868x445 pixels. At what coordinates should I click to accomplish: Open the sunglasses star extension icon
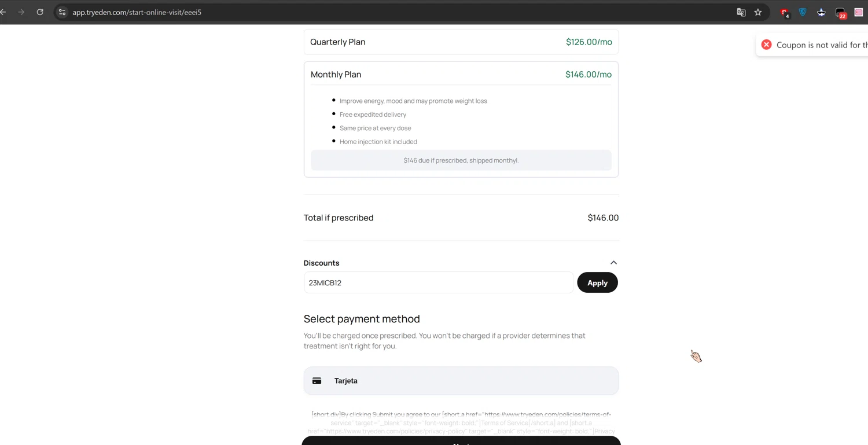tap(821, 12)
